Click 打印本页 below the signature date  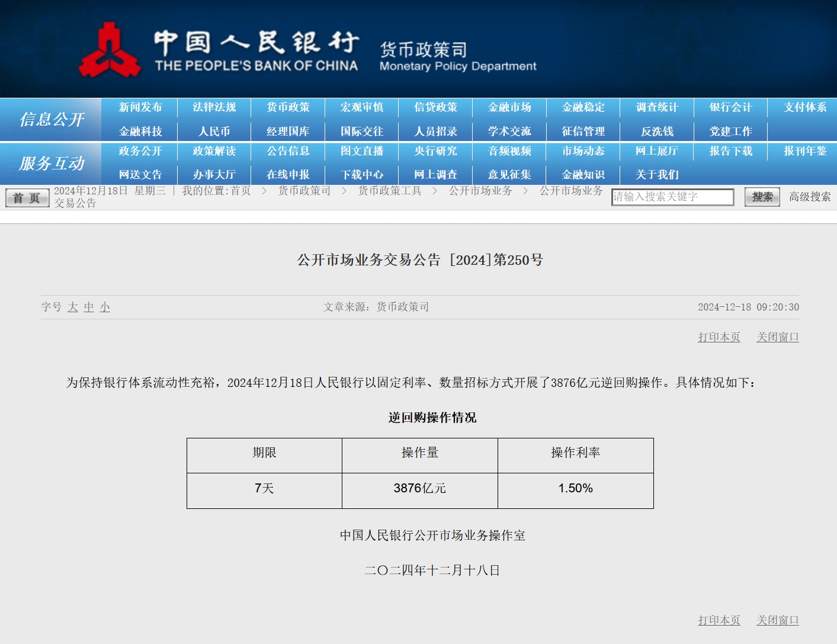click(x=719, y=620)
